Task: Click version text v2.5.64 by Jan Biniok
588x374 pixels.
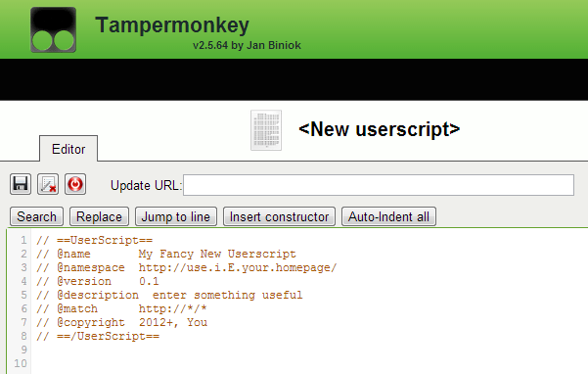Action: 247,45
